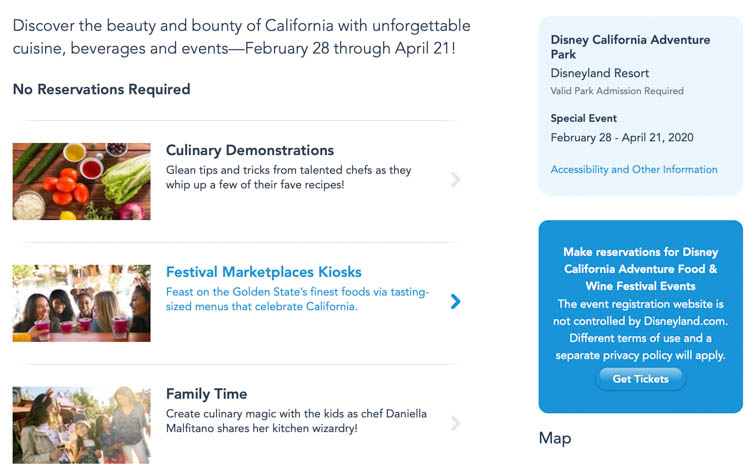
Task: Click the 'Feast on the Golden State's' description
Action: 297,299
